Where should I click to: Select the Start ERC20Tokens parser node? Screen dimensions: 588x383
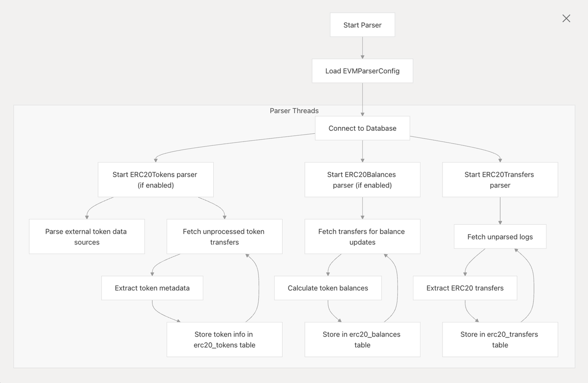point(156,180)
